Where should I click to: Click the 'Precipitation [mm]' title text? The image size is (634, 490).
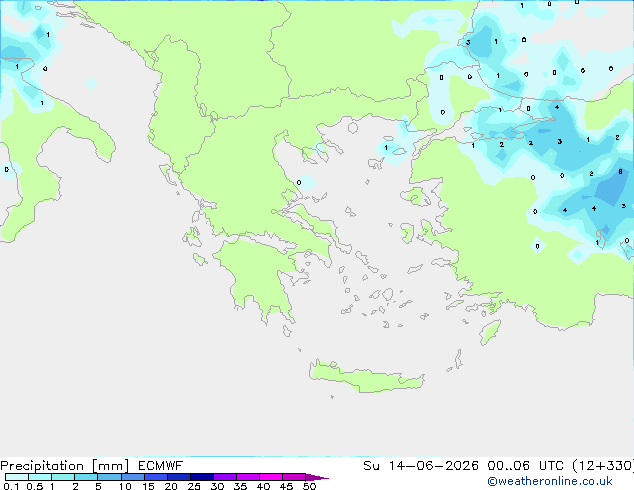[65, 466]
